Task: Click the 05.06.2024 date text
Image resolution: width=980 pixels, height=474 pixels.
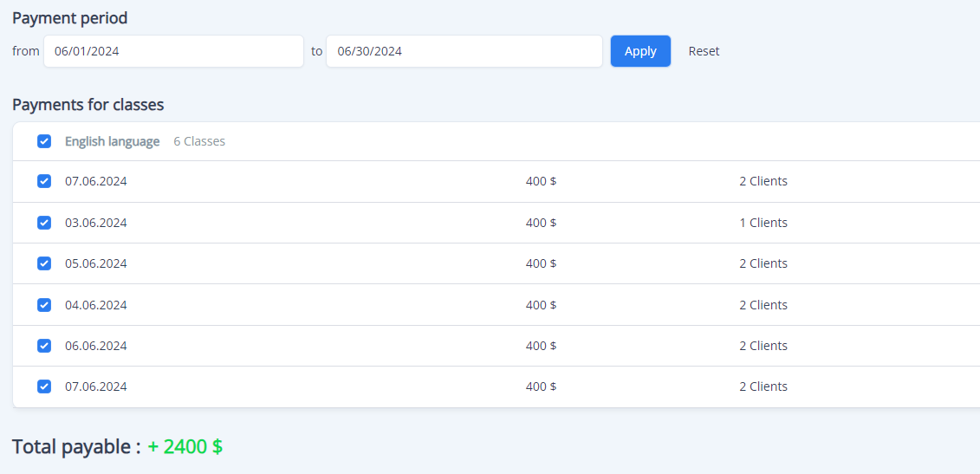Action: [x=95, y=263]
